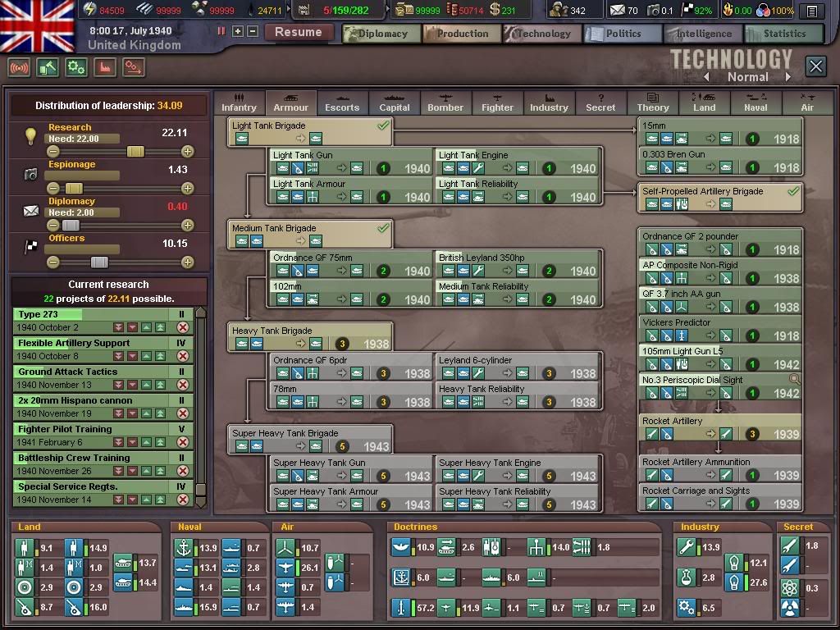The height and width of the screenshot is (630, 840).
Task: Move Ground Attack Tactics to top of queue
Action: click(x=160, y=385)
